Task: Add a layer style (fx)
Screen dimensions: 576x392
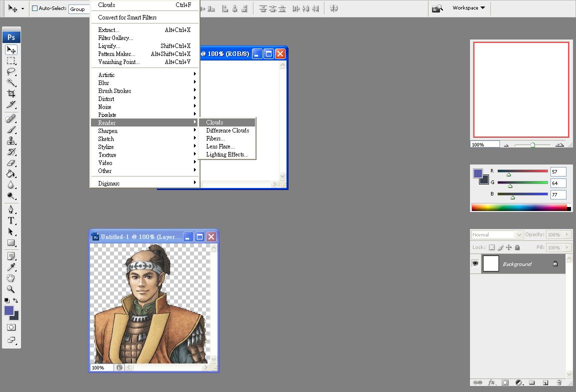Action: pos(491,382)
